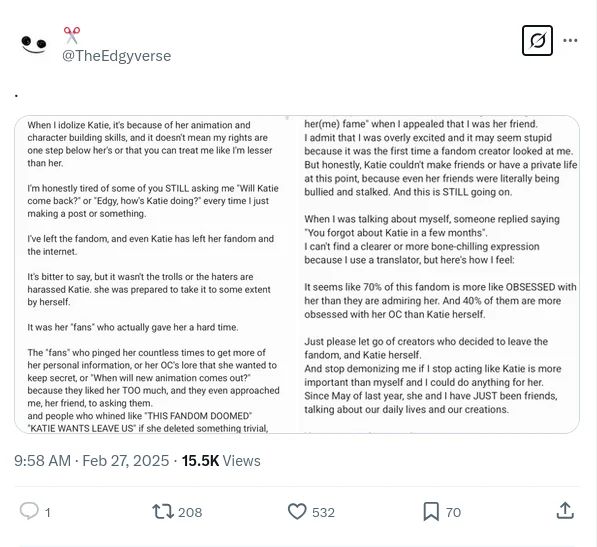
Task: Click the reply speech bubble icon
Action: [29, 511]
